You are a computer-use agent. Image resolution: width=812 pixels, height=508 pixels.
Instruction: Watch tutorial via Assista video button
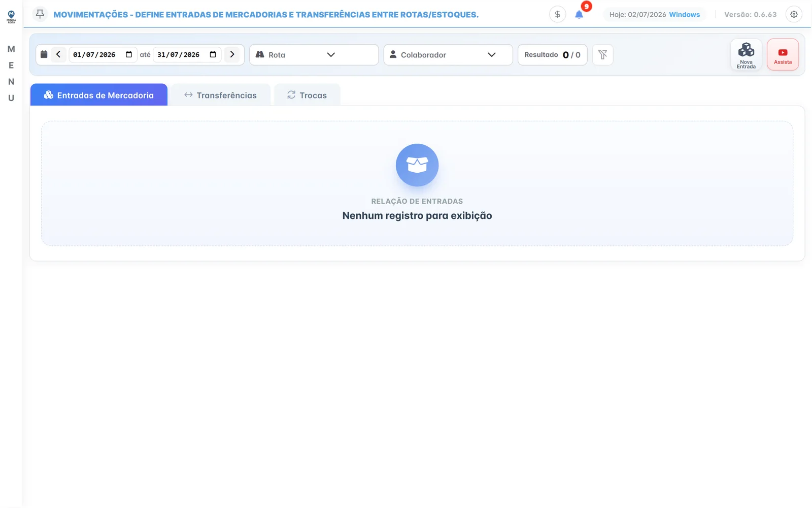tap(783, 55)
